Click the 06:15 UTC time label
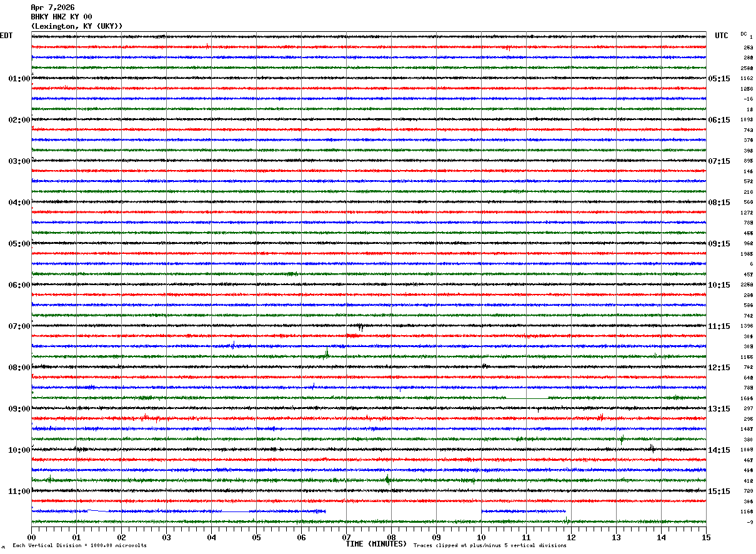 coord(719,120)
